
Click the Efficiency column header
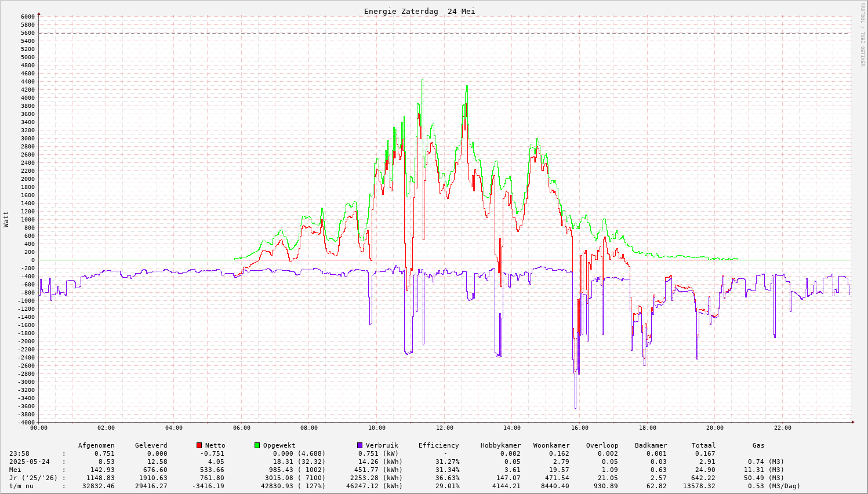coord(438,445)
